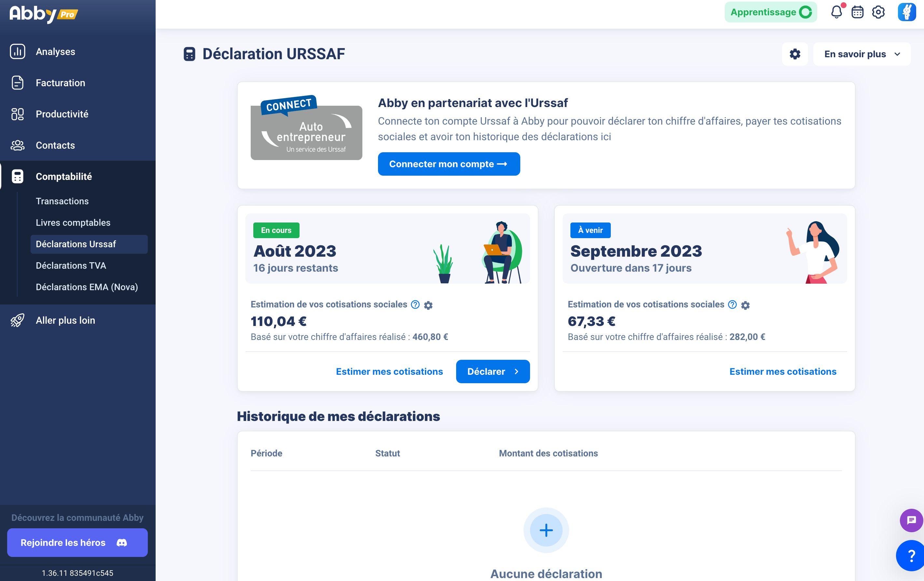This screenshot has height=581, width=924.
Task: Click the Statut column header
Action: (x=387, y=453)
